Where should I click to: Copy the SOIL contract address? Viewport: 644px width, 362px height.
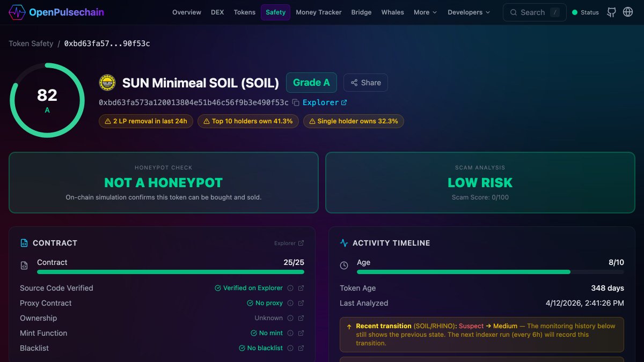pos(296,102)
